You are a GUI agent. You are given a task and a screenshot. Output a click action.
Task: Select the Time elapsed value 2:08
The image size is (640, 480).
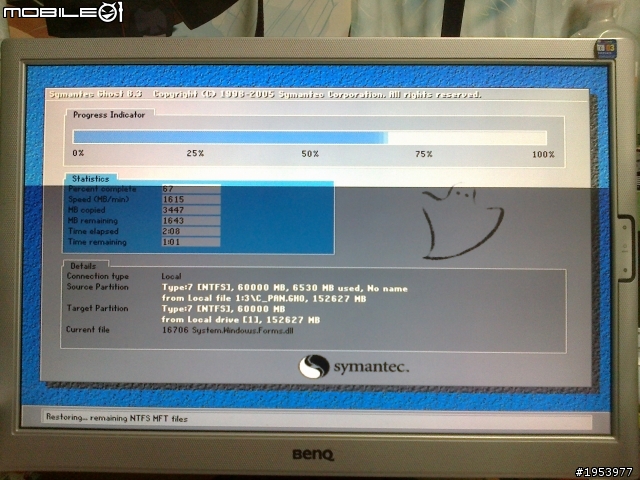(191, 231)
